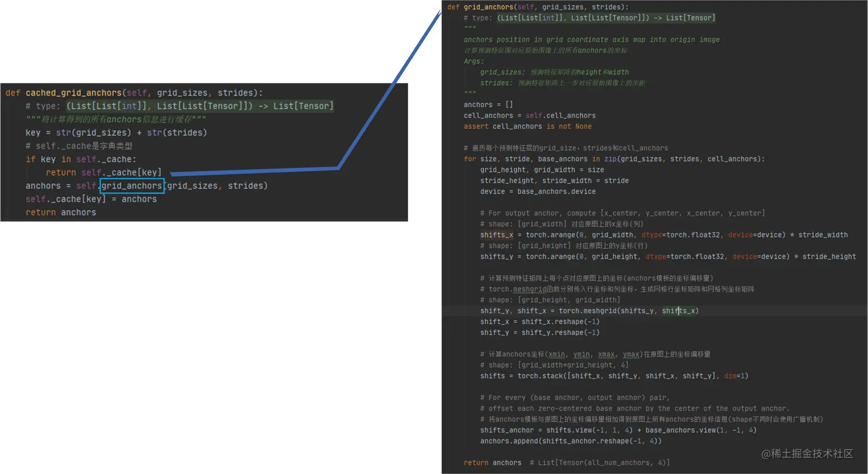Click the comment '# For output anchor, compute [x_center...'

pyautogui.click(x=623, y=213)
